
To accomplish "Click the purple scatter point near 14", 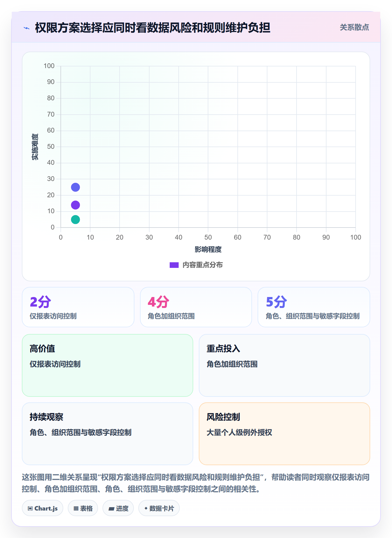I will coord(75,205).
